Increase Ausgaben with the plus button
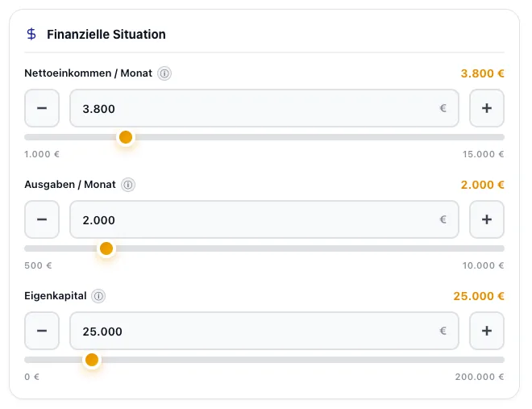The image size is (532, 409). (487, 219)
